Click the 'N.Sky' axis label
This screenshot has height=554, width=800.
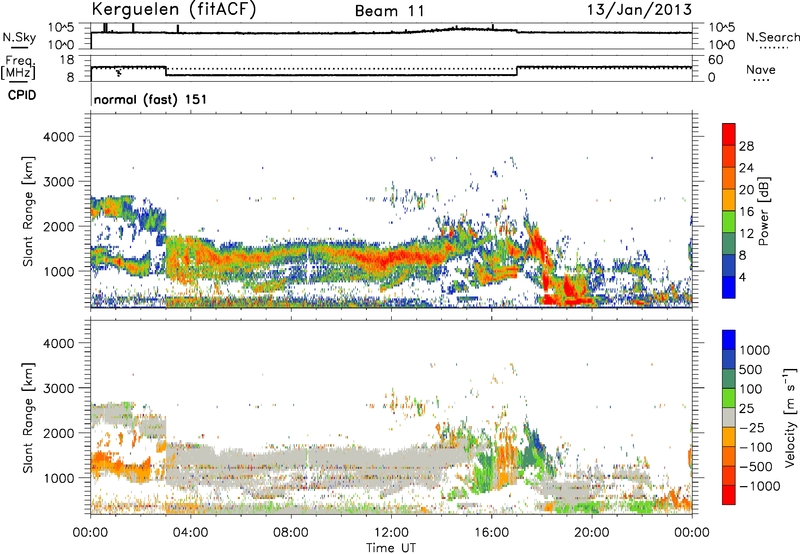point(19,37)
